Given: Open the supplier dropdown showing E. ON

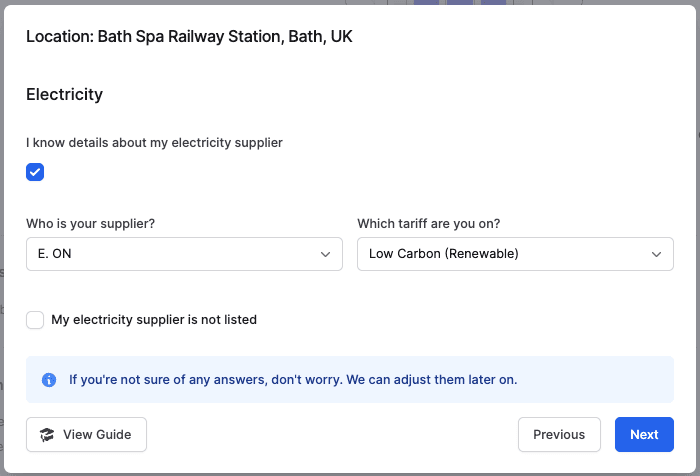Looking at the screenshot, I should click(x=184, y=254).
